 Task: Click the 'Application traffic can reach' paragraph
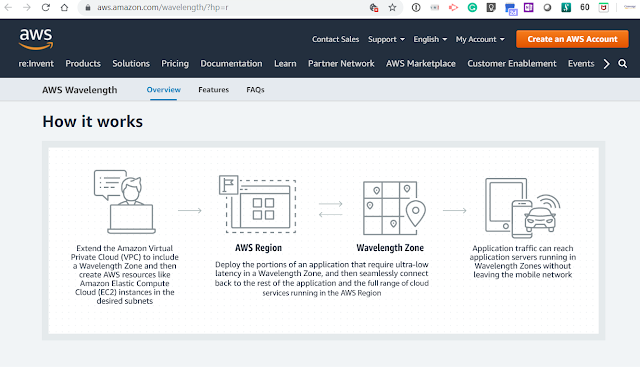[x=522, y=261]
